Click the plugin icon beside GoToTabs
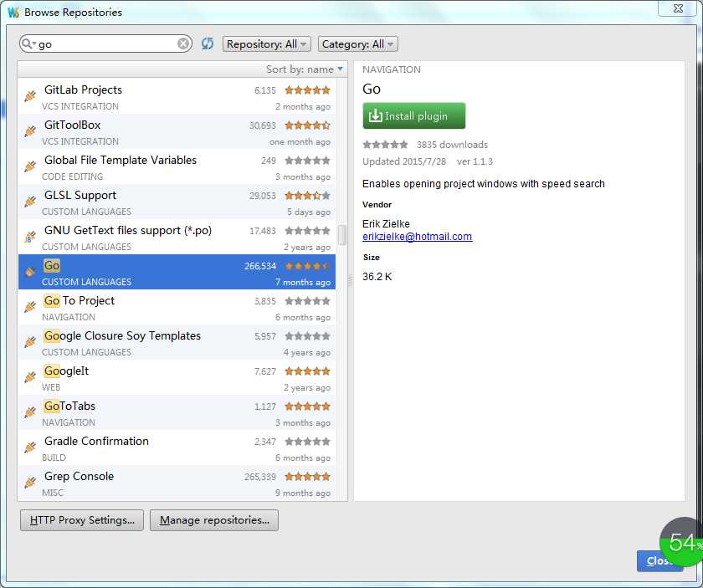 pyautogui.click(x=30, y=412)
